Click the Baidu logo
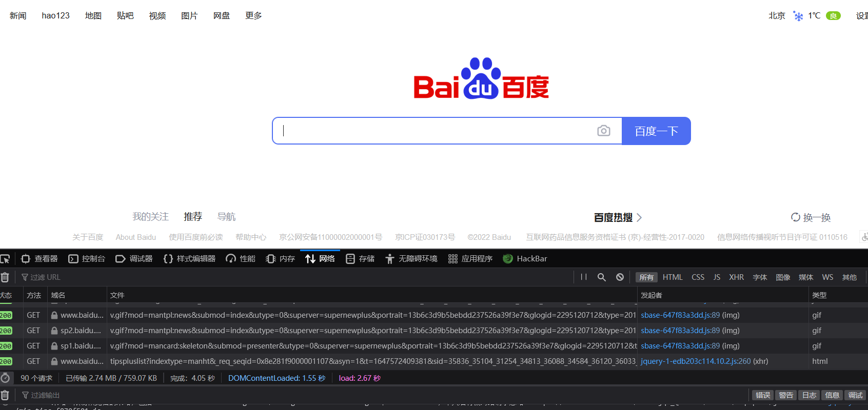The width and height of the screenshot is (868, 410). click(481, 78)
